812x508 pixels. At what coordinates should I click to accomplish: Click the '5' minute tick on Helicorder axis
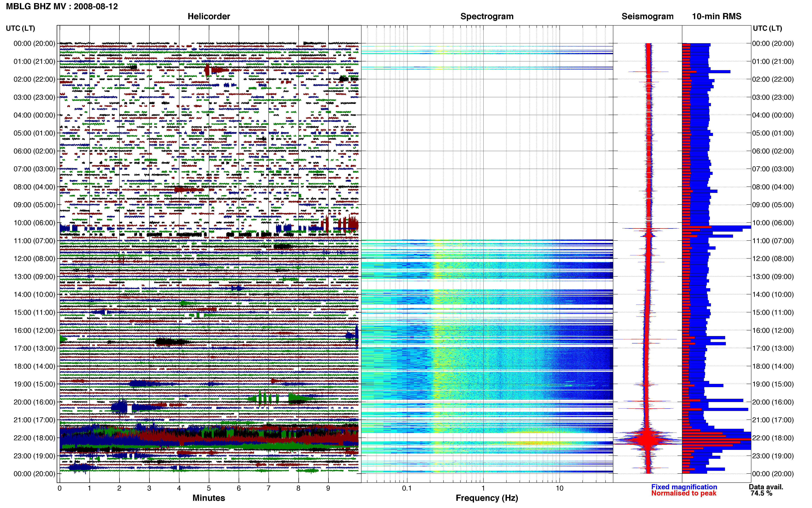[209, 488]
